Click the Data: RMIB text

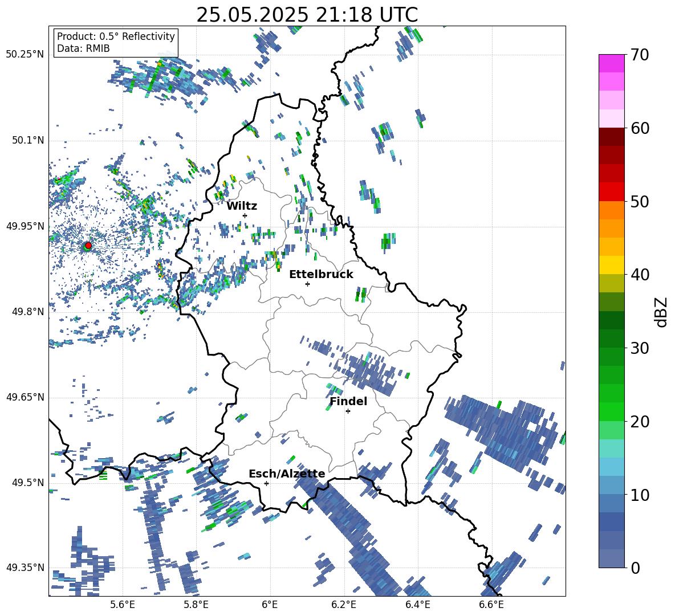83,48
